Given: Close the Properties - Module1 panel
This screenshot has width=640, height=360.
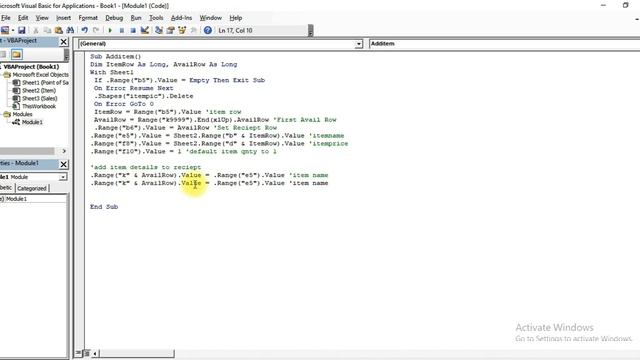Looking at the screenshot, I should pyautogui.click(x=64, y=164).
